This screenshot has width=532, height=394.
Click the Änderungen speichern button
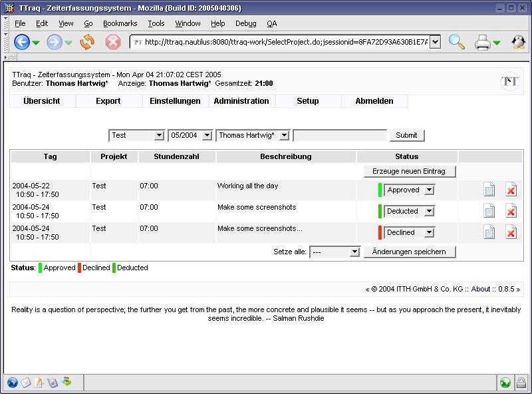pos(409,252)
